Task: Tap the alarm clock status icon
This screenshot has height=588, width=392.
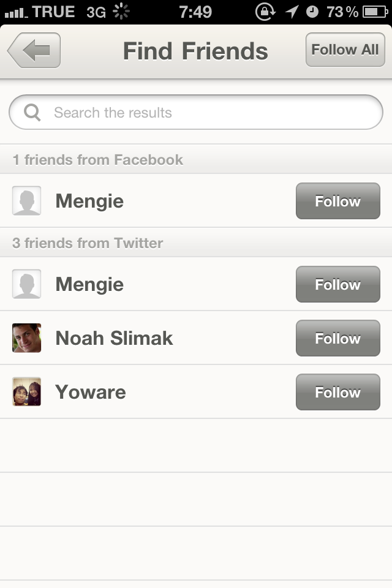Action: [x=312, y=12]
